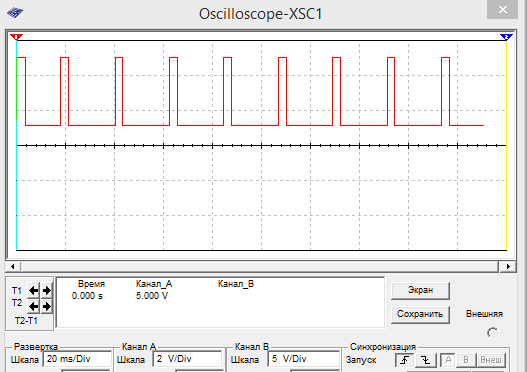Screen dimensions: 527x372
Task: Click the T1 time reading 0.000 s
Action: tap(87, 296)
